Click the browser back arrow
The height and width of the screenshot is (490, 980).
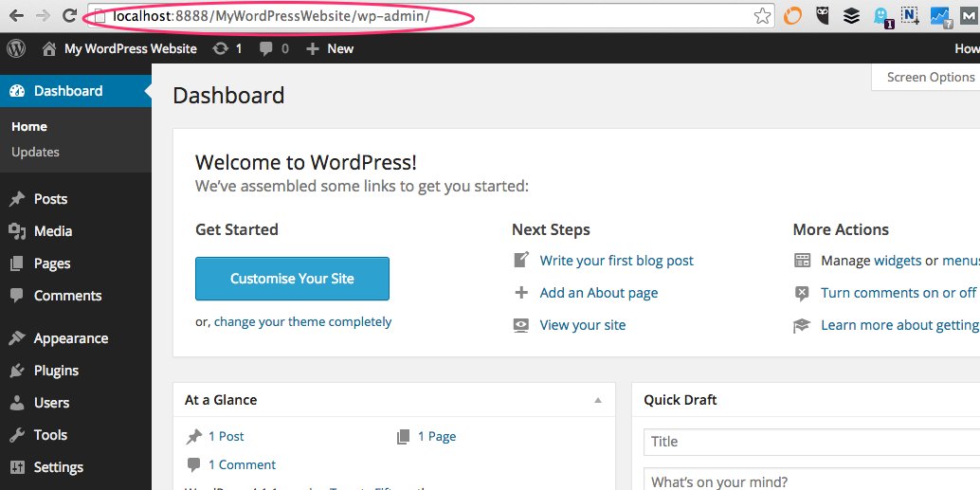coord(15,15)
